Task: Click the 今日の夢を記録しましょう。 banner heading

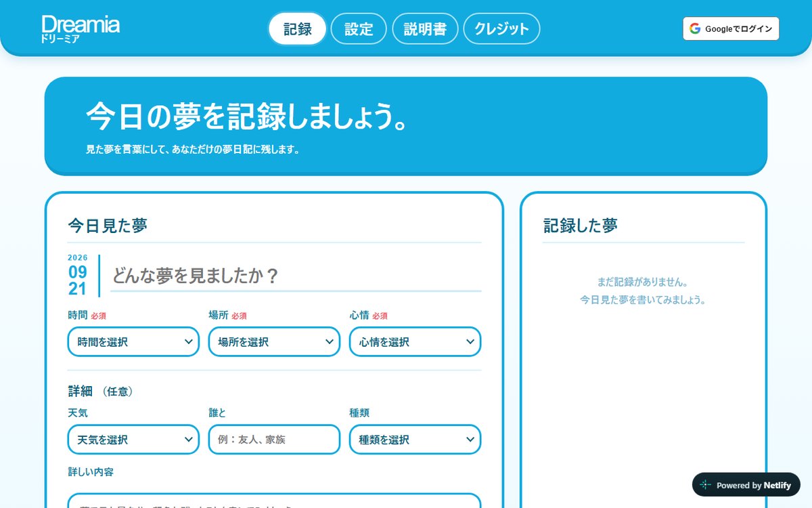Action: click(248, 117)
